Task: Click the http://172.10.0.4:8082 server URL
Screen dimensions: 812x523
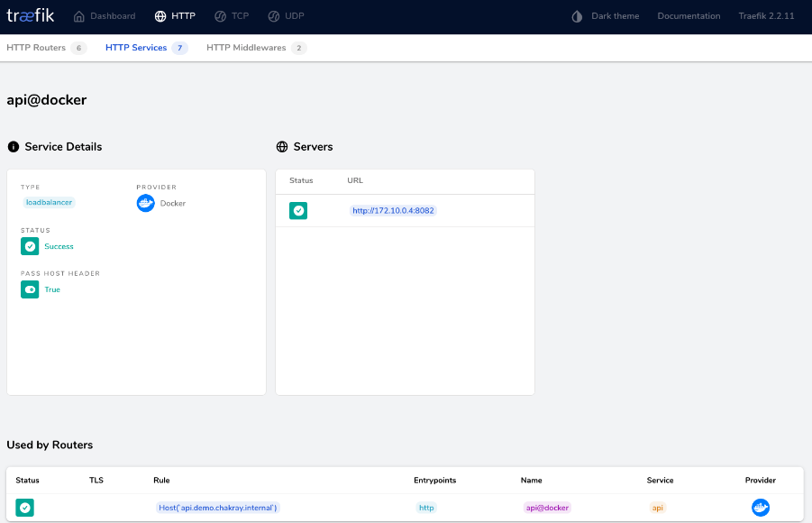Action: point(393,210)
